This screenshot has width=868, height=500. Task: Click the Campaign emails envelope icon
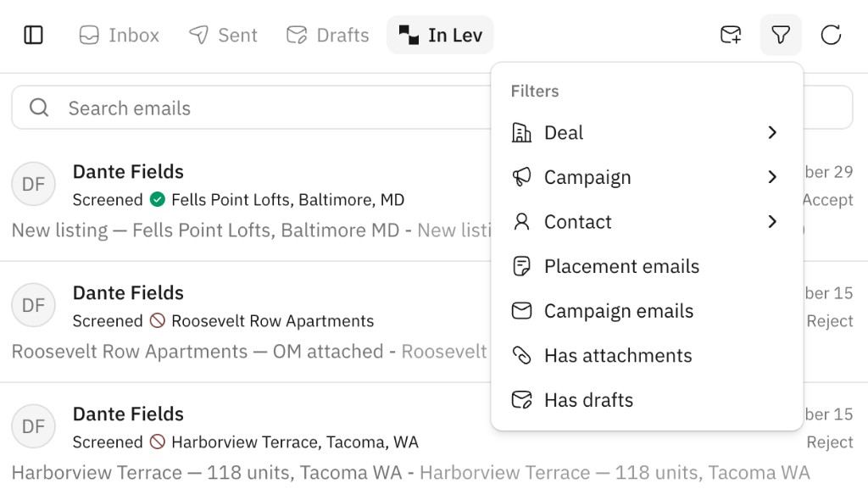click(x=521, y=311)
